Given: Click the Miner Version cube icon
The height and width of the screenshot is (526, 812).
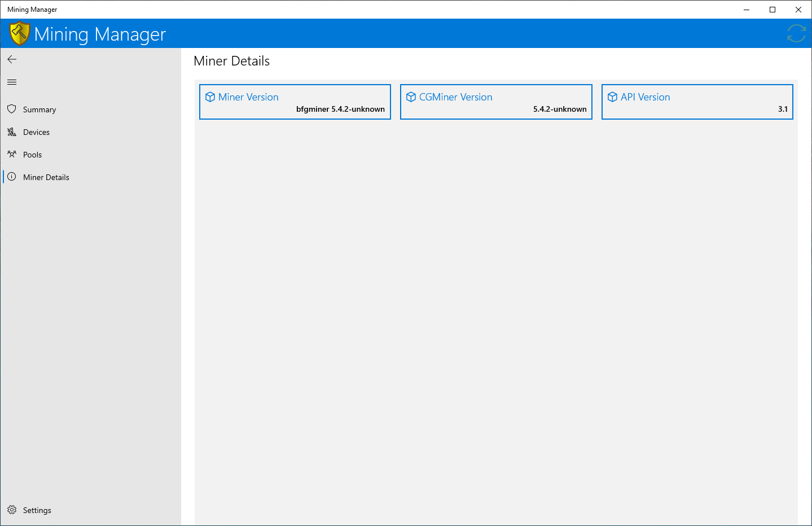Looking at the screenshot, I should (210, 97).
